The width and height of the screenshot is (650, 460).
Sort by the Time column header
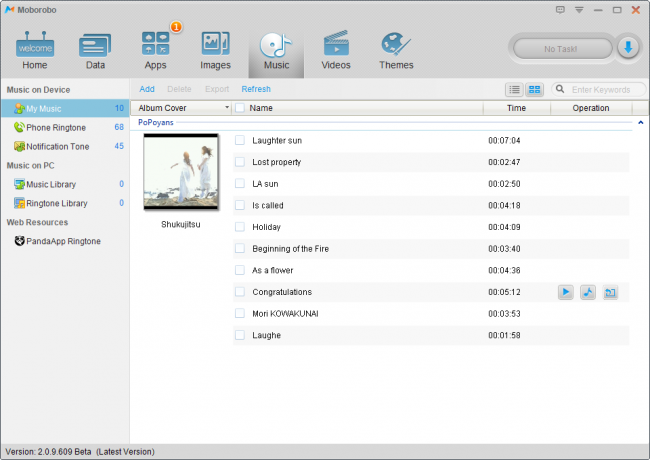coord(516,108)
